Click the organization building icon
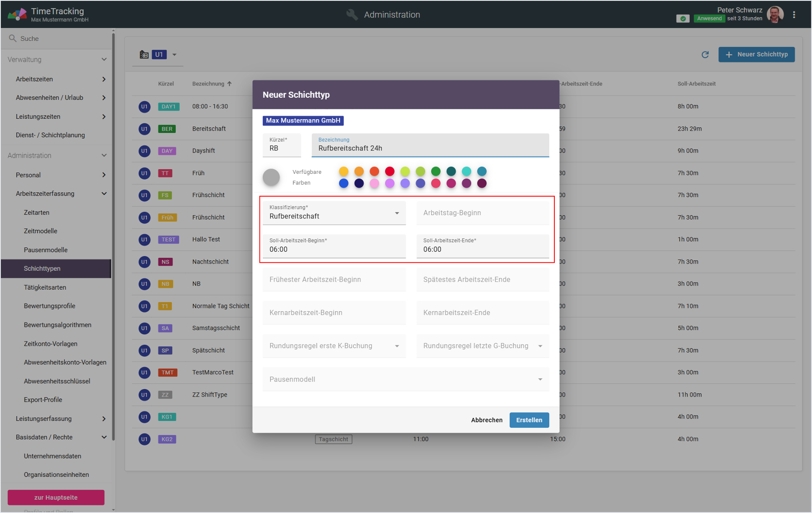Image resolution: width=812 pixels, height=513 pixels. [x=144, y=55]
